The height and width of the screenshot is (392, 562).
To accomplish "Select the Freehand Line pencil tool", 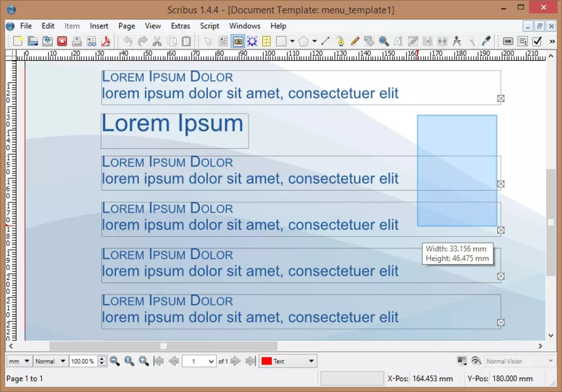I will click(355, 41).
